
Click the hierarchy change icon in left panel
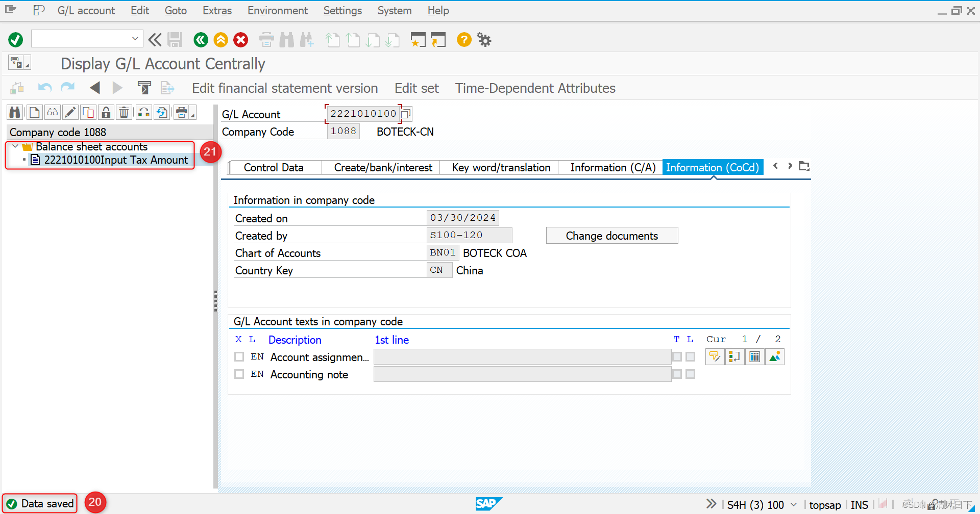(x=144, y=112)
